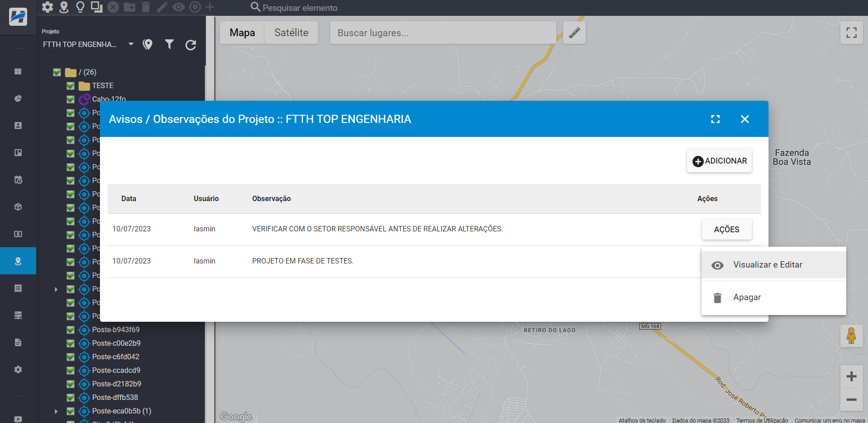Click the refresh project tree icon
868x423 pixels.
point(191,45)
